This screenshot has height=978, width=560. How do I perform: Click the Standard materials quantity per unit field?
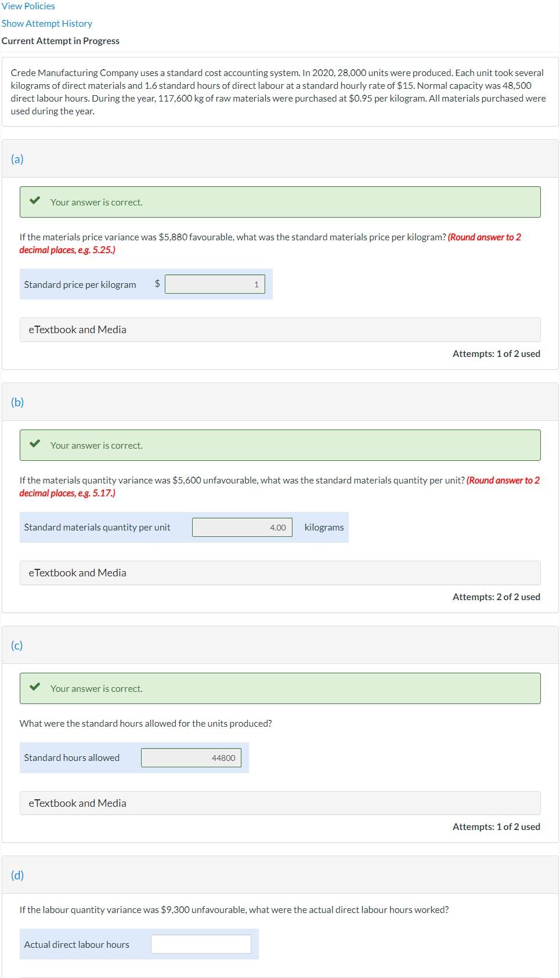point(241,527)
